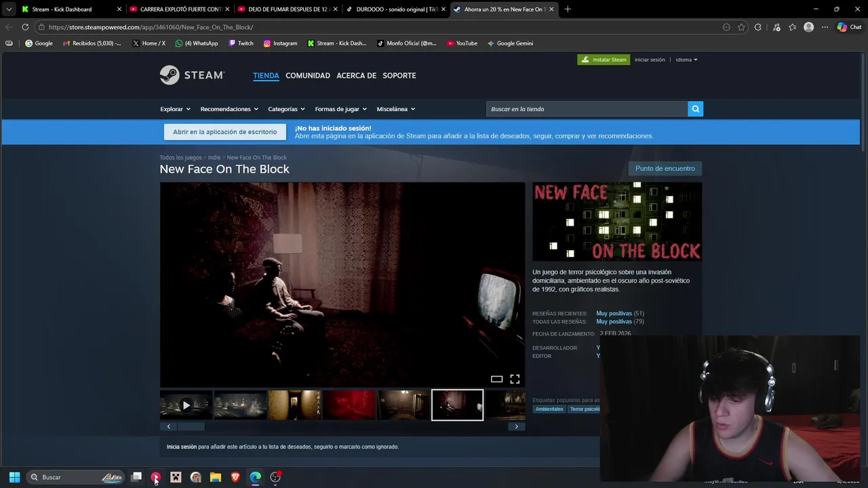868x488 pixels.
Task: Open File Explorer folder in taskbar
Action: point(216,477)
